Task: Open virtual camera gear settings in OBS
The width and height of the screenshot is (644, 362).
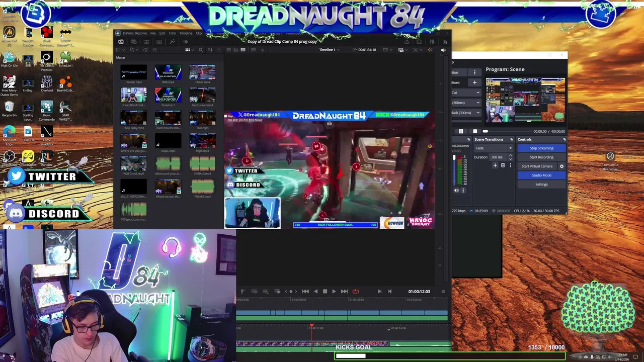Action: (x=561, y=166)
